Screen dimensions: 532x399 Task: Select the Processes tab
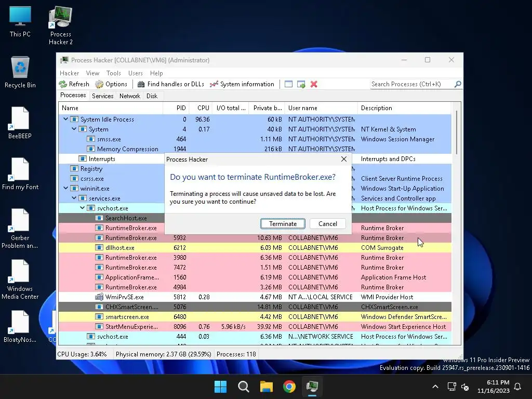[73, 95]
